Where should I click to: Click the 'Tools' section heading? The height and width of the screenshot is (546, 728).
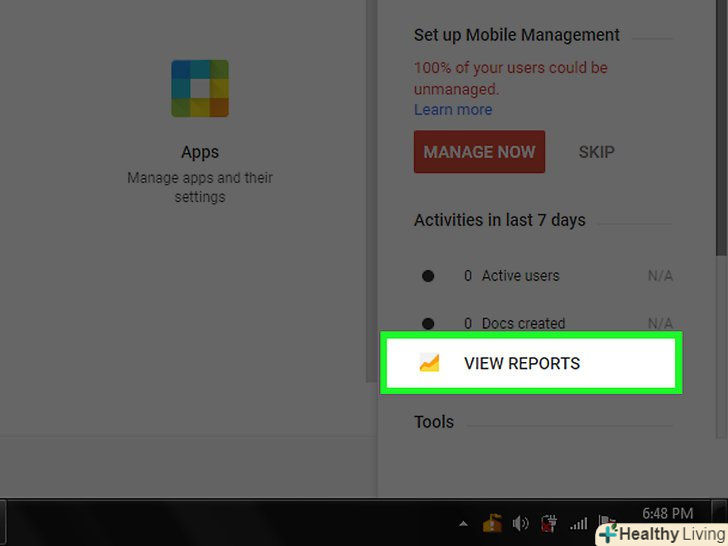point(434,422)
